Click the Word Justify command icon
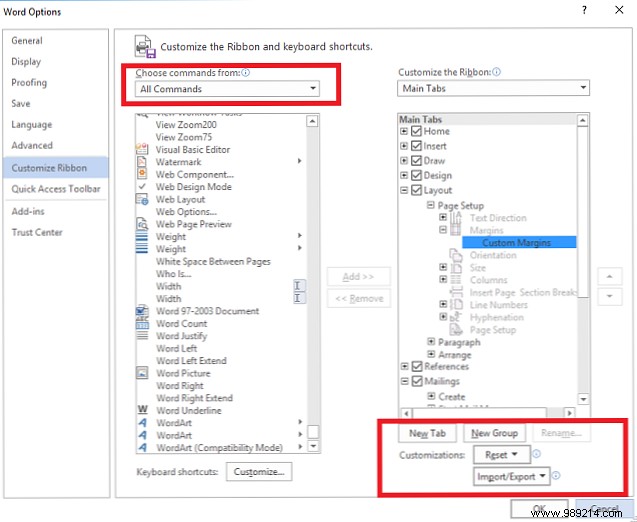 pyautogui.click(x=142, y=336)
